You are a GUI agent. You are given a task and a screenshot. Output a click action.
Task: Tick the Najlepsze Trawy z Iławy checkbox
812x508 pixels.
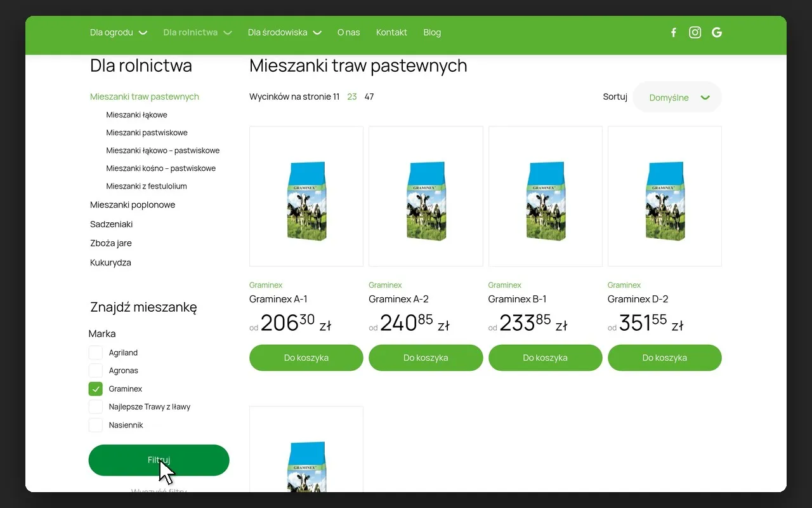point(96,406)
